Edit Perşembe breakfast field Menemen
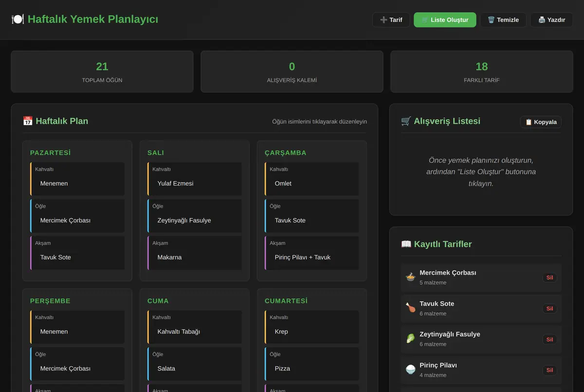The image size is (584, 392). pyautogui.click(x=77, y=332)
